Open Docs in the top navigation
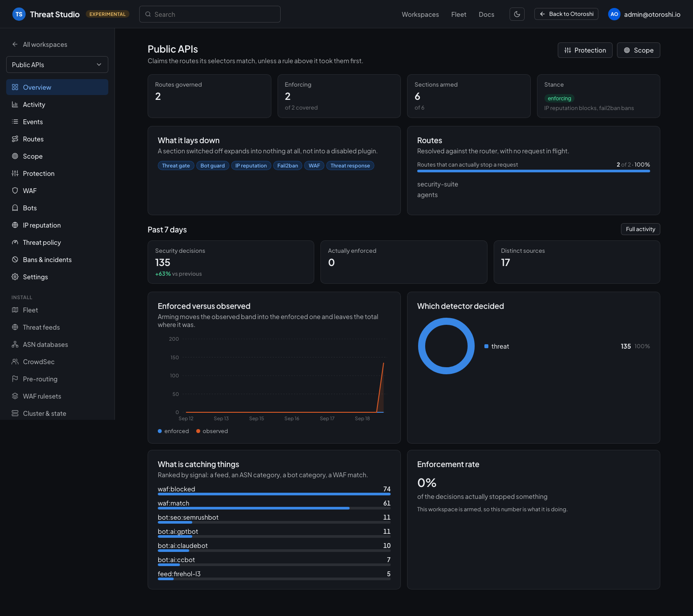Viewport: 693px width, 616px height. [486, 14]
